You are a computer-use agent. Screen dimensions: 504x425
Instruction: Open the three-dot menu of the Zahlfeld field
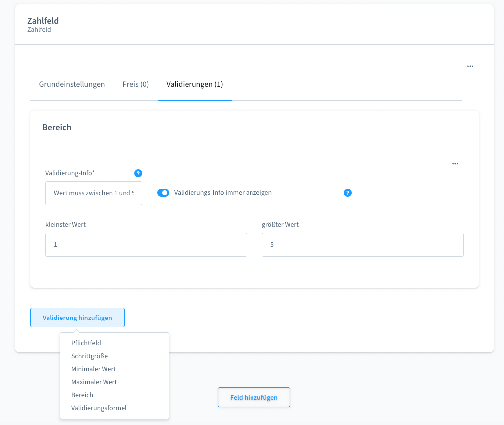tap(470, 66)
